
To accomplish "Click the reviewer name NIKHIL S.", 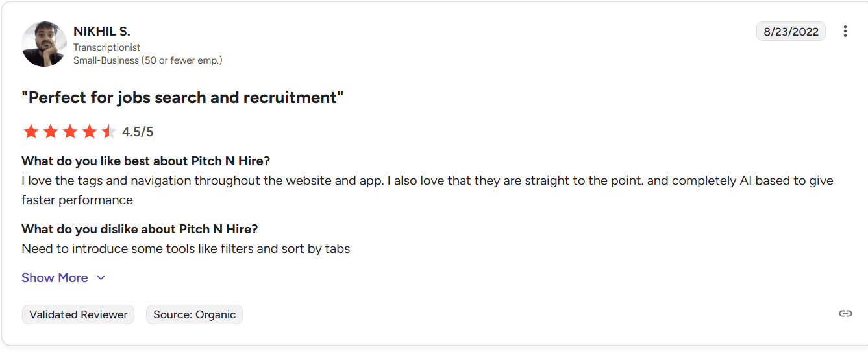I will (x=102, y=31).
